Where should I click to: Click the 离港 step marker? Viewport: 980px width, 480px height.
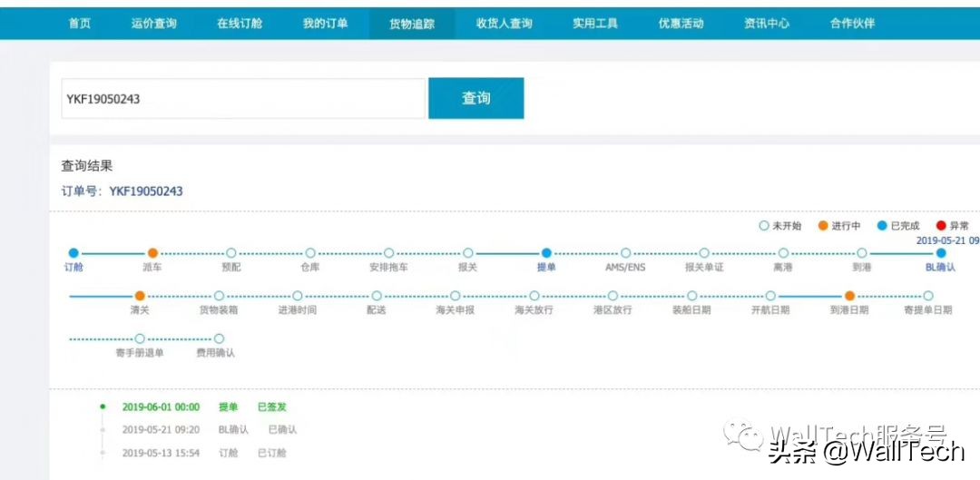(x=783, y=253)
